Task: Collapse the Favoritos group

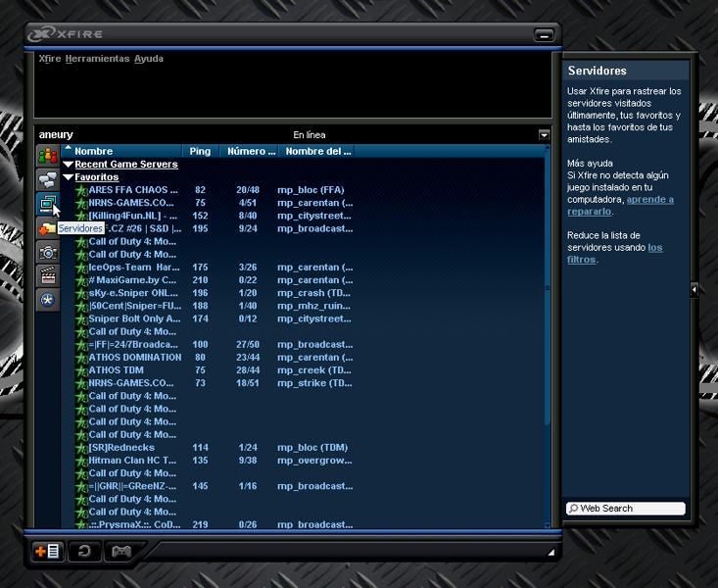Action: [x=69, y=177]
